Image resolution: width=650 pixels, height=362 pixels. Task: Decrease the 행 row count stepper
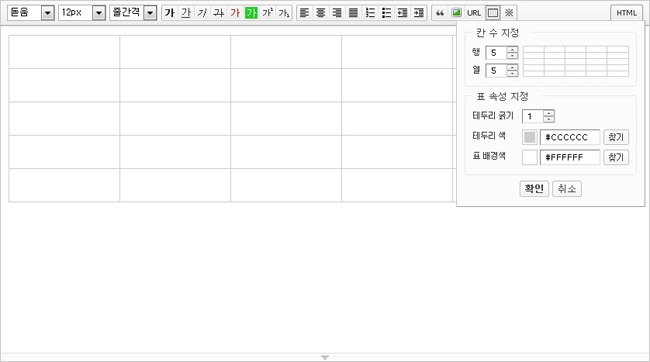click(x=512, y=56)
